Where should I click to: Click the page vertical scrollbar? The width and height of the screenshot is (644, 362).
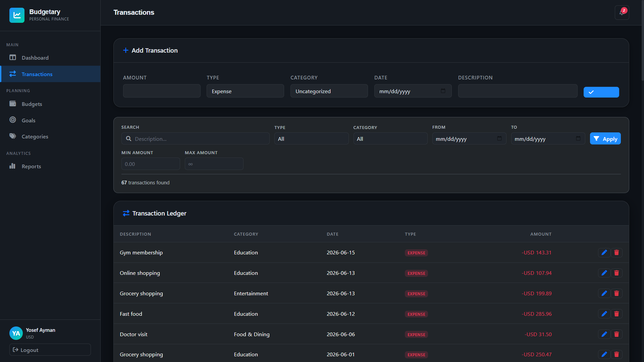click(x=643, y=40)
